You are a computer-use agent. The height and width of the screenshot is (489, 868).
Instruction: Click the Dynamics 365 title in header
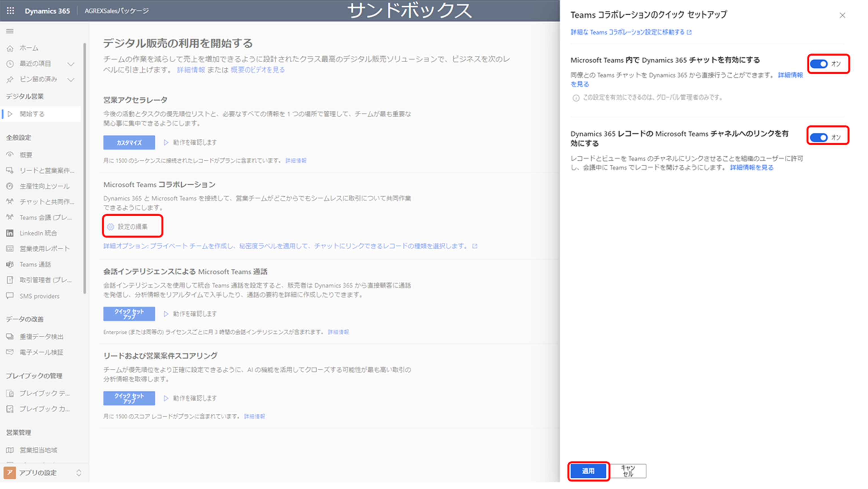tap(47, 11)
